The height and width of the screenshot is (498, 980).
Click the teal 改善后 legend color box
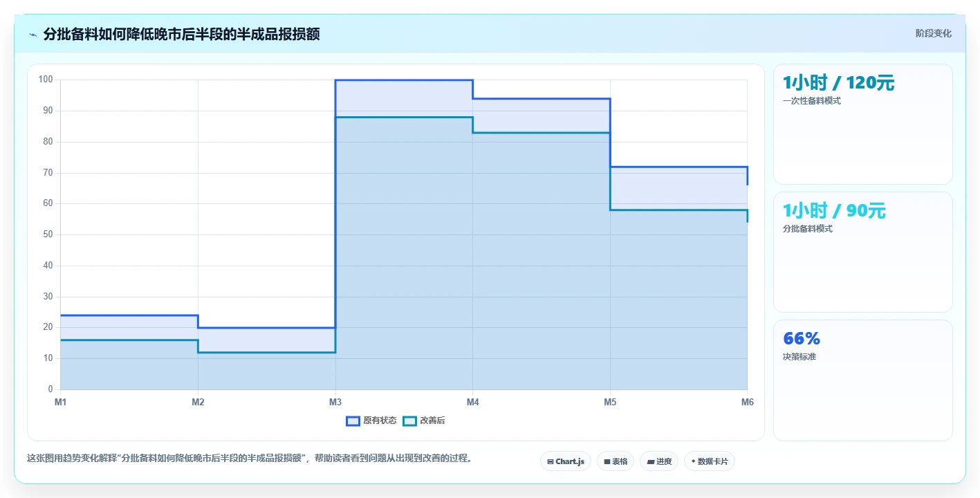point(409,421)
